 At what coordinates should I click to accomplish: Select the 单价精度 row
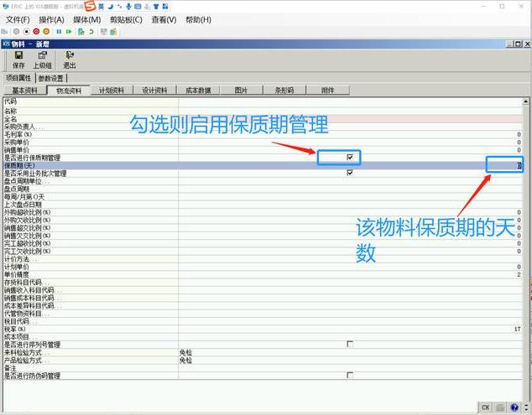click(x=263, y=275)
